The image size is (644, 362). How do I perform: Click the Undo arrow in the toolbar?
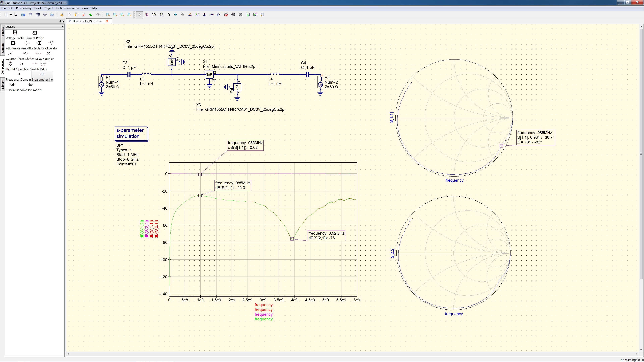(91, 15)
